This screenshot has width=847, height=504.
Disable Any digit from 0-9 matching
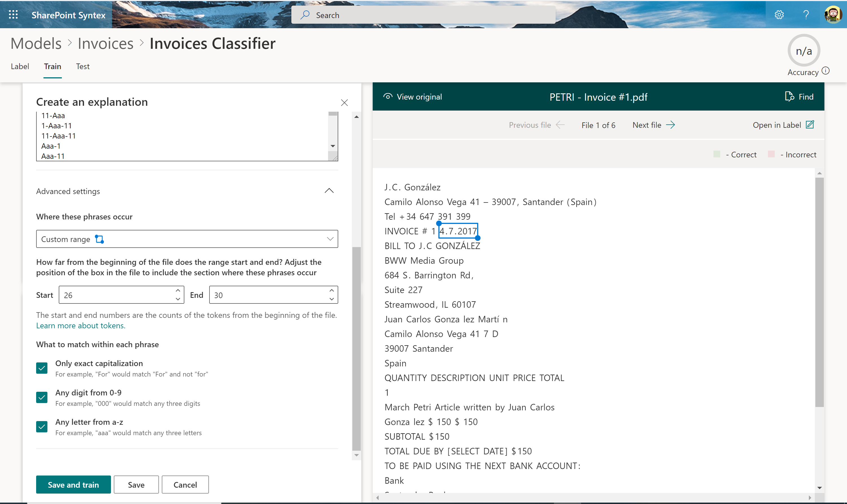pyautogui.click(x=42, y=397)
